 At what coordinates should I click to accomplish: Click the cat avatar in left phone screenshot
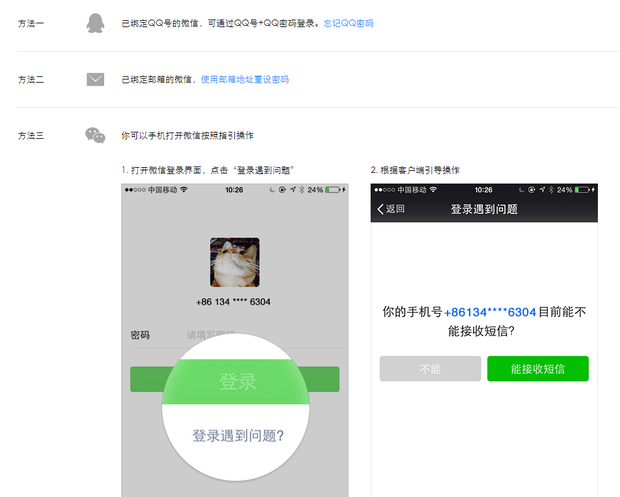pyautogui.click(x=234, y=262)
